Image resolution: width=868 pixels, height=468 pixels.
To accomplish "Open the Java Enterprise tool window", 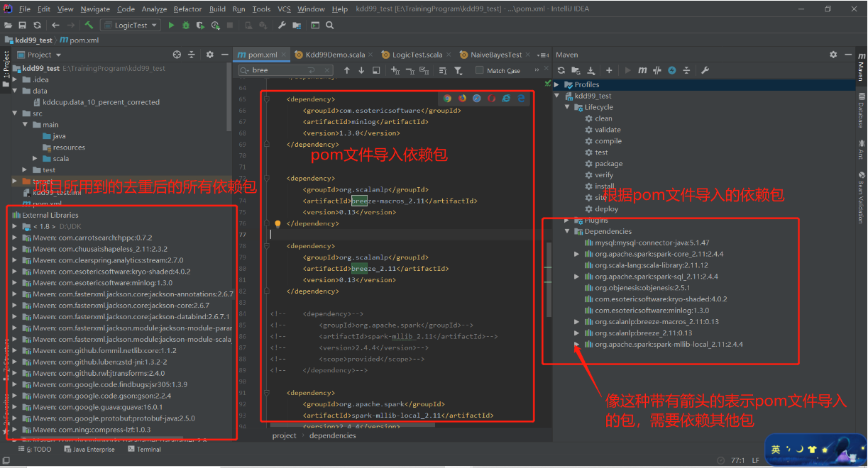I will [89, 450].
